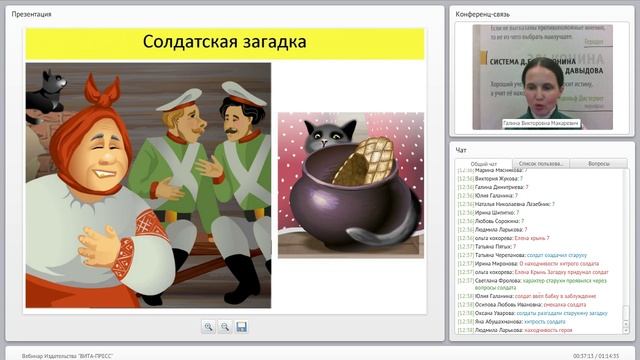
Task: Click the elapsed time counter at bottom
Action: tap(596, 356)
